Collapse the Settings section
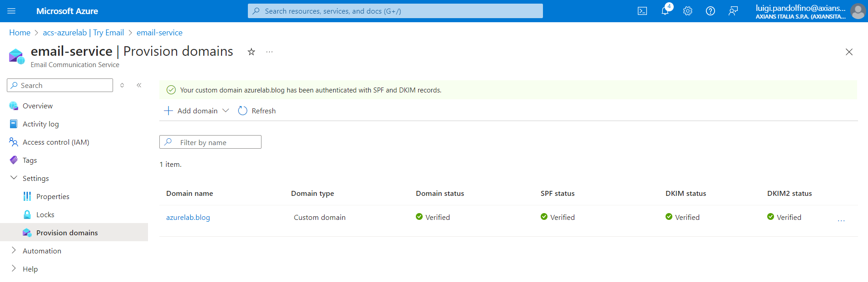This screenshot has height=282, width=868. 14,178
